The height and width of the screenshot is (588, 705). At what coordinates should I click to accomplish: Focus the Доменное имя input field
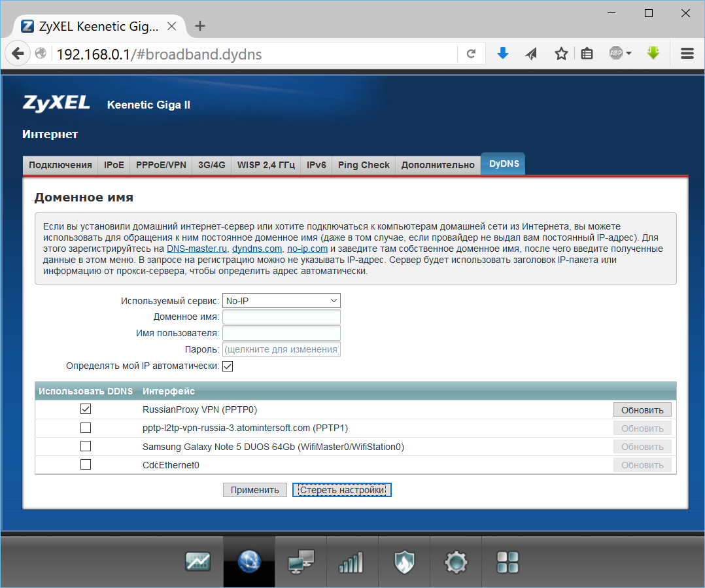coord(281,317)
